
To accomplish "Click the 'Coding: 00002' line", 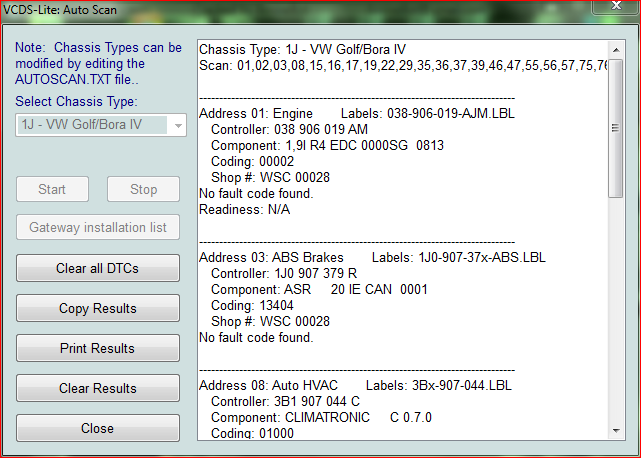I will coord(252,162).
